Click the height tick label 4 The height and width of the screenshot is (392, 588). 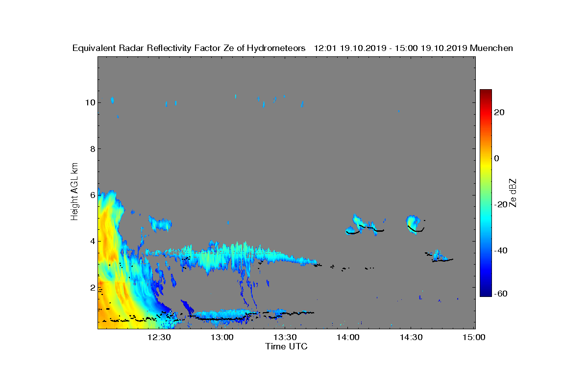point(92,241)
